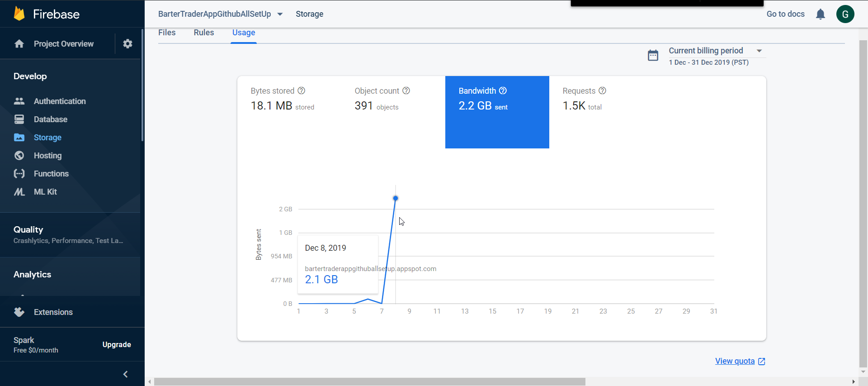Image resolution: width=868 pixels, height=386 pixels.
Task: Click external link icon beside View quota
Action: (762, 362)
